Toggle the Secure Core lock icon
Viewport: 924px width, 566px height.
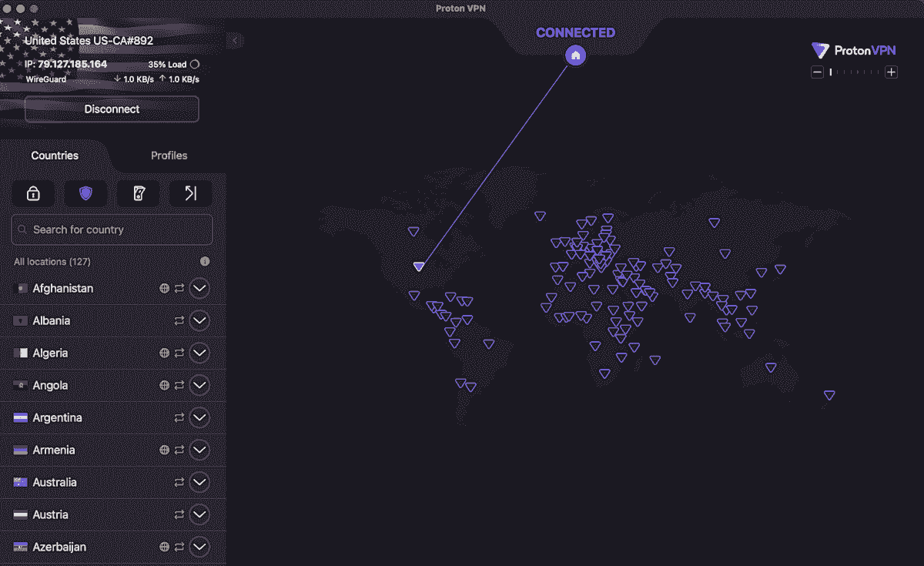[x=33, y=194]
